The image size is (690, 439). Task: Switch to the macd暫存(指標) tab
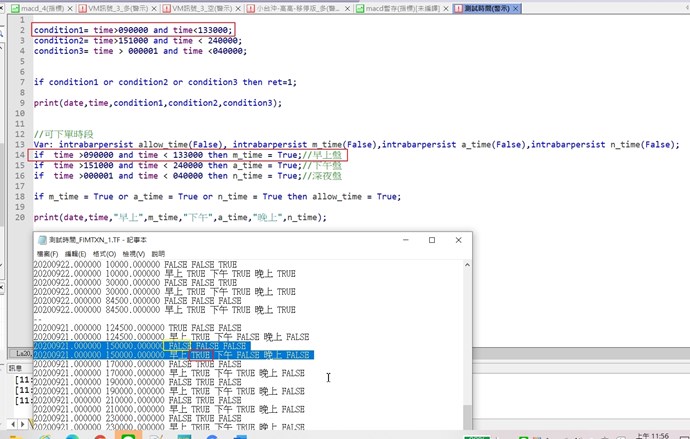400,8
